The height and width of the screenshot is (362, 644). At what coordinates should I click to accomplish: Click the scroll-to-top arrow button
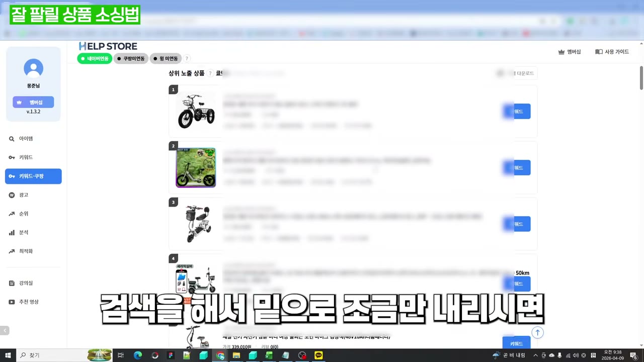[x=537, y=332]
